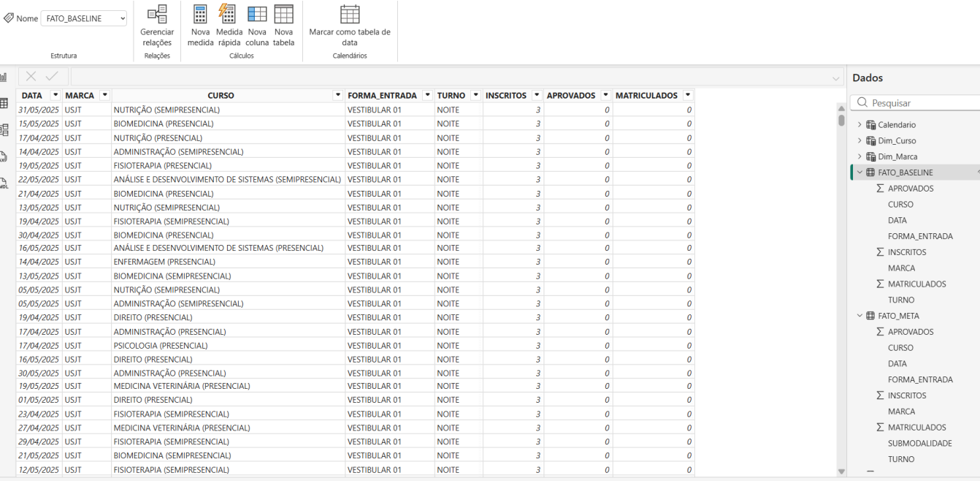This screenshot has height=481, width=980.
Task: Select FATO_META table in Dados pane
Action: click(897, 316)
